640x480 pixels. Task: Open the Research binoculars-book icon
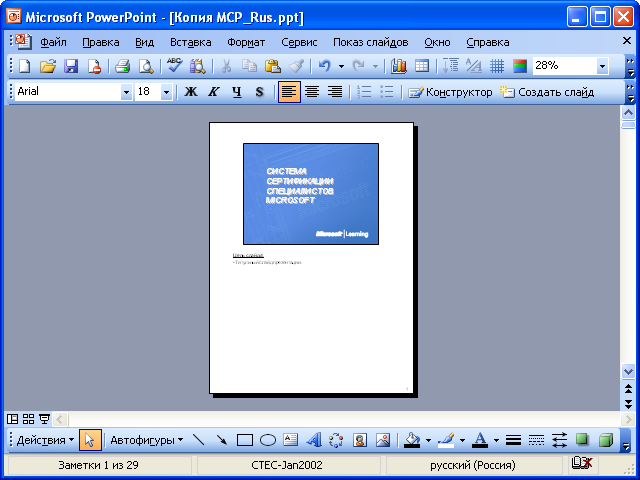pyautogui.click(x=198, y=66)
